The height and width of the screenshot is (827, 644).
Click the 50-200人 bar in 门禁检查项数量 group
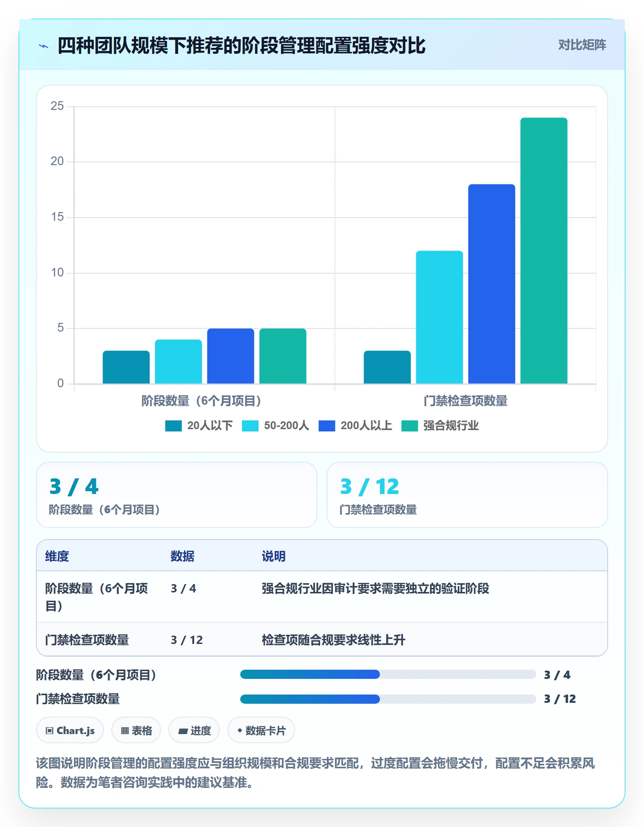click(x=439, y=317)
